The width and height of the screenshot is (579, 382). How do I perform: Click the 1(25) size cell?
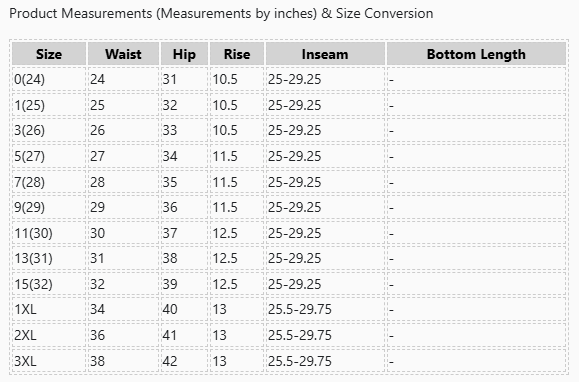click(49, 105)
